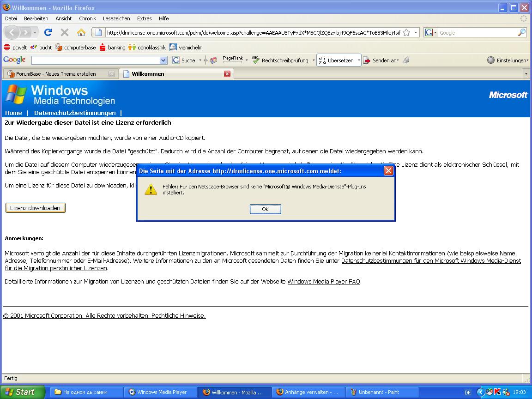Click into the Google toolbar search field
The image size is (532, 399).
click(x=95, y=60)
